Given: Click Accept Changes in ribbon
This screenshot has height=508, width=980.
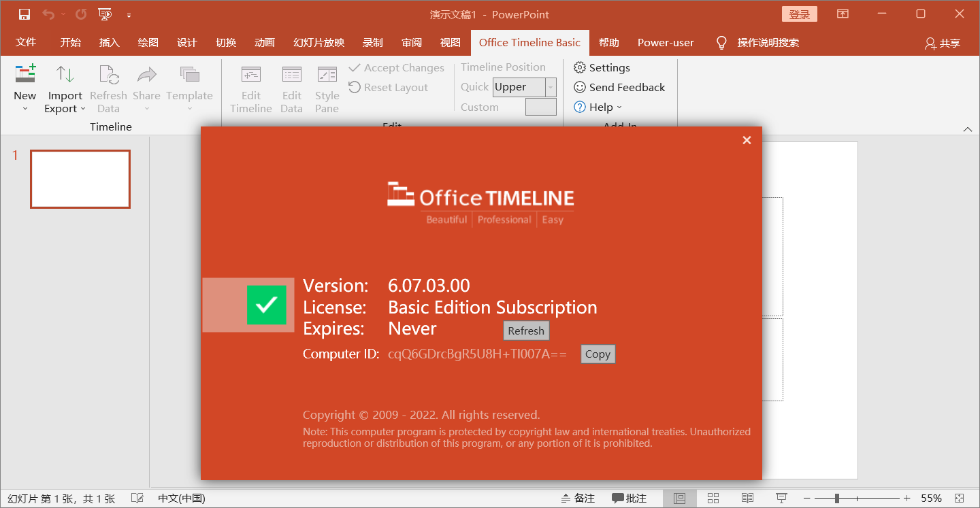Looking at the screenshot, I should tap(397, 68).
